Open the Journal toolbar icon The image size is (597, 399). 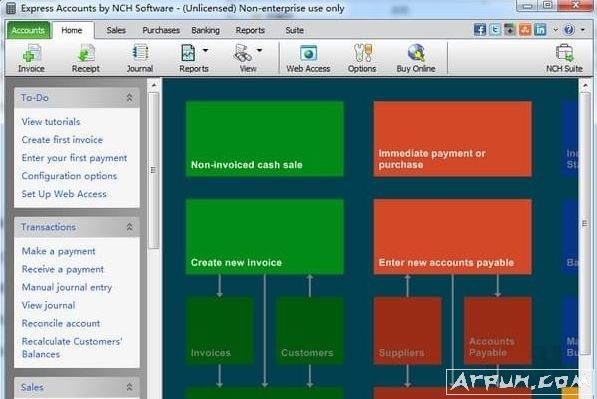click(x=140, y=53)
